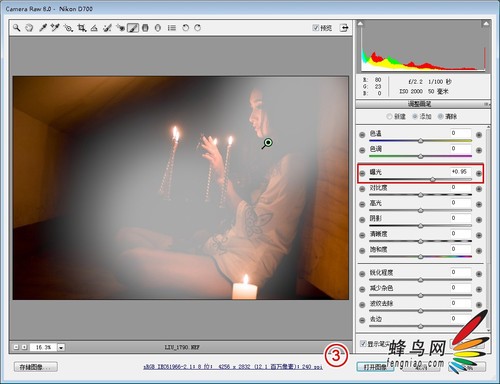Select the Hand tool
The image size is (500, 384).
click(x=29, y=28)
